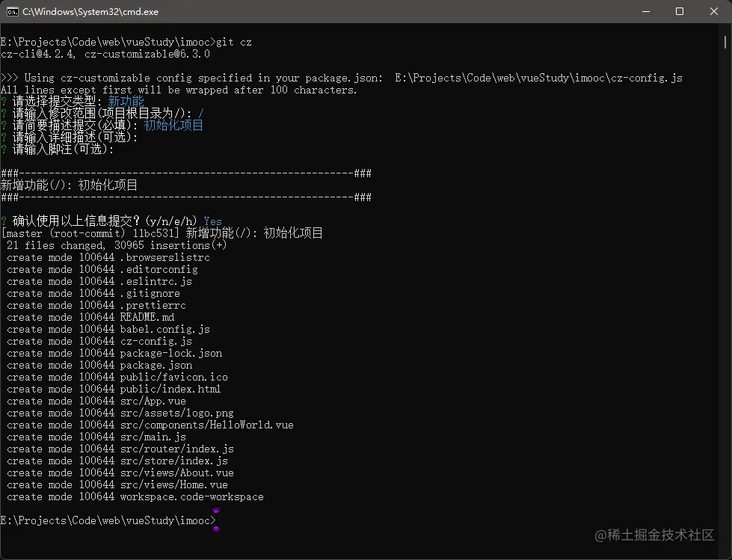
Task: Click the 'README.md' file name
Action: [x=147, y=317]
